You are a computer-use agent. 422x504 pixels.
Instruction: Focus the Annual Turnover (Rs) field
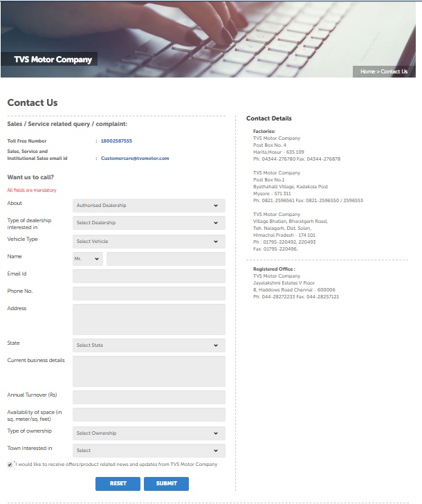pyautogui.click(x=149, y=397)
